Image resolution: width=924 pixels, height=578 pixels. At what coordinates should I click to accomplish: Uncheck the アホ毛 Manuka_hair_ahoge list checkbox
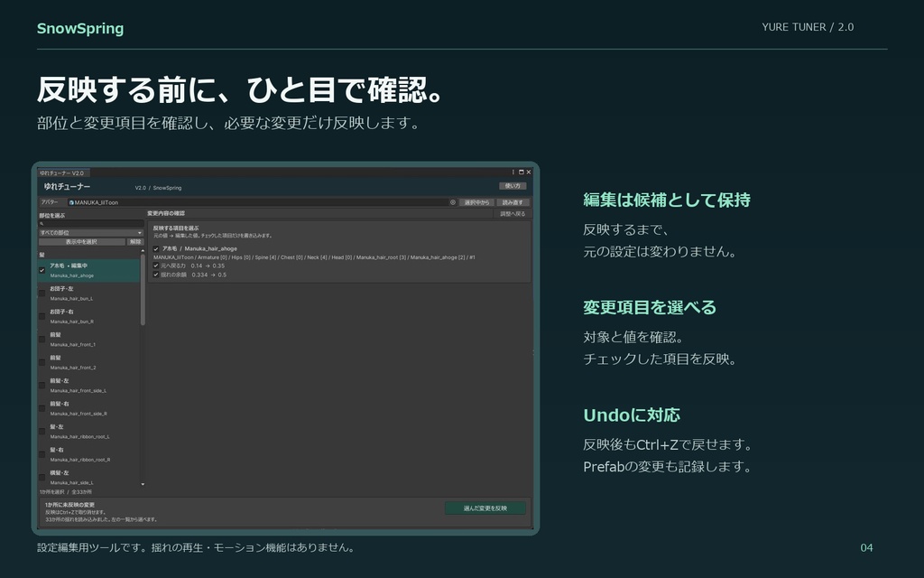[42, 270]
